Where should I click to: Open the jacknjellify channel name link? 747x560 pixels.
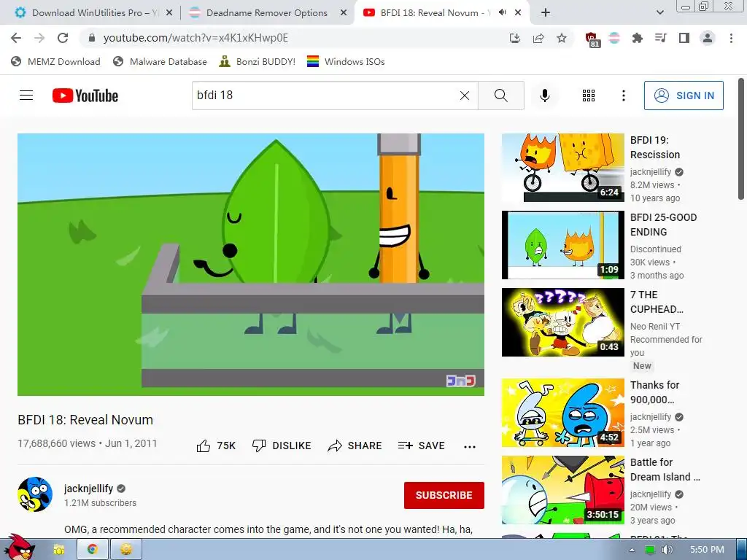[88, 489]
